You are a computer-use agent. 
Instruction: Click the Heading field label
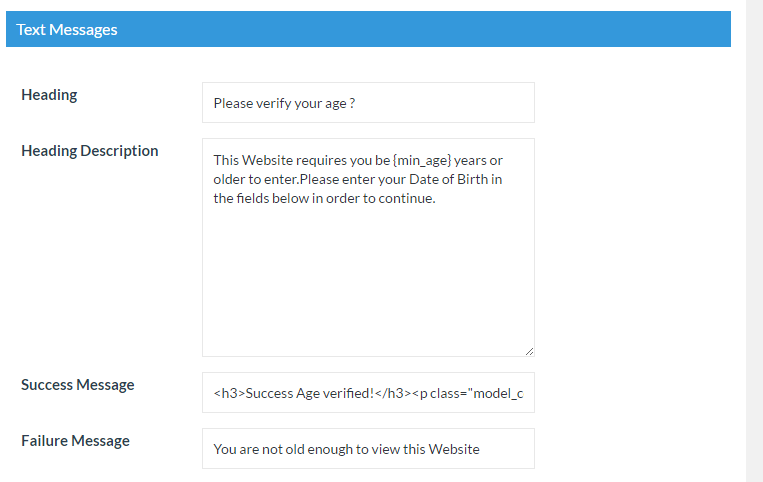click(x=49, y=95)
